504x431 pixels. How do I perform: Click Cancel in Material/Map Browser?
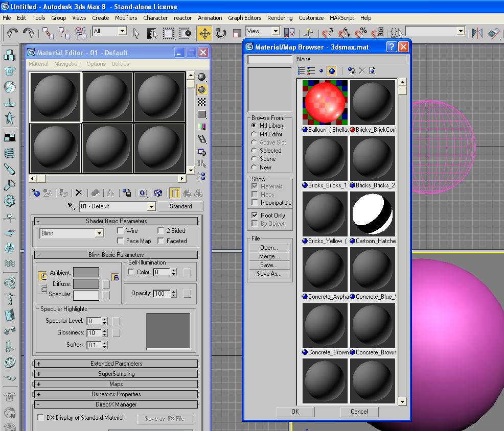[x=359, y=412]
